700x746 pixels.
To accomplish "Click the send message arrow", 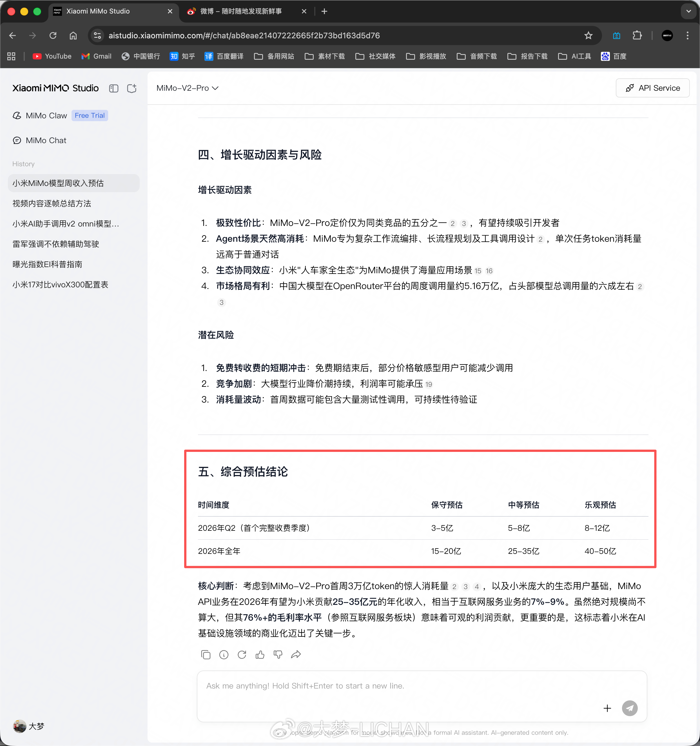I will coord(630,708).
